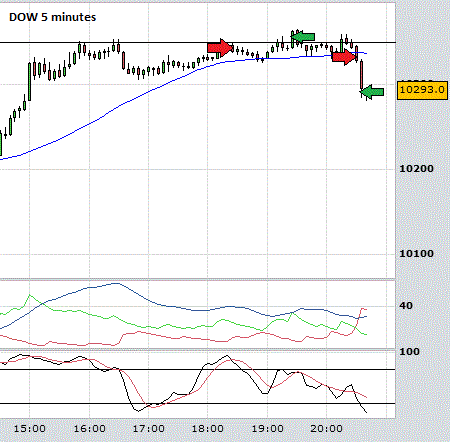Click the 19:00 time axis label

[x=267, y=429]
